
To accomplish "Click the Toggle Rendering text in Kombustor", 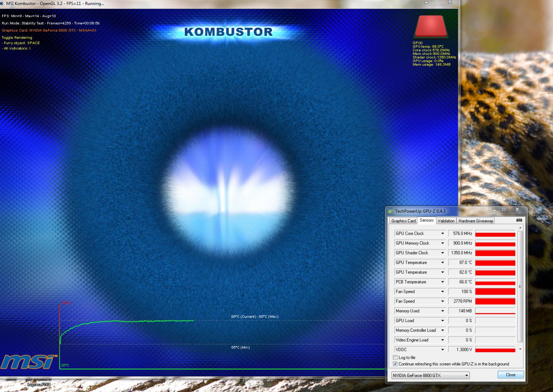I will click(x=17, y=37).
